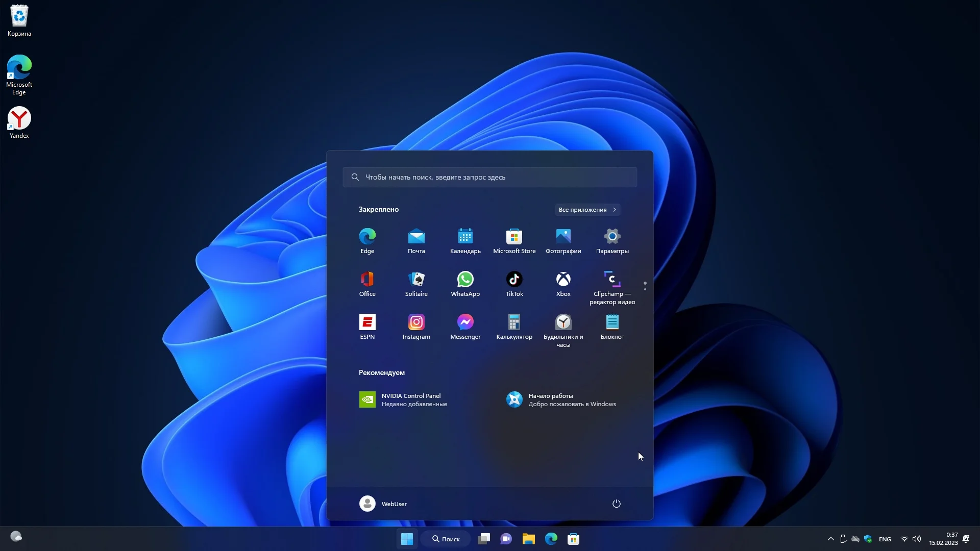Open WebUser account menu
The image size is (980, 551).
[383, 504]
